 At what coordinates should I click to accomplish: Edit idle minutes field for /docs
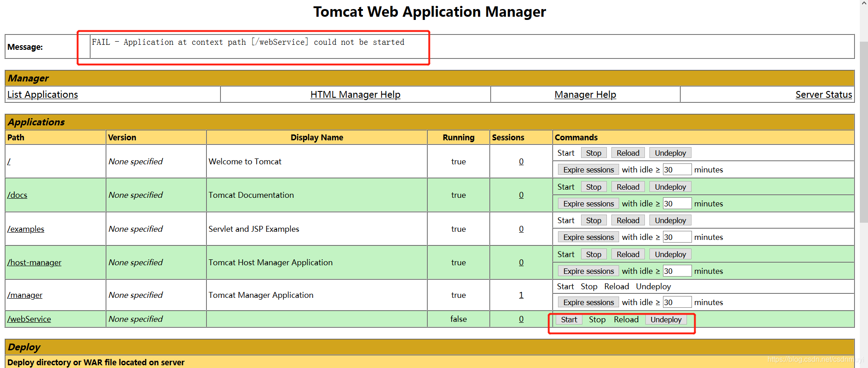(677, 204)
